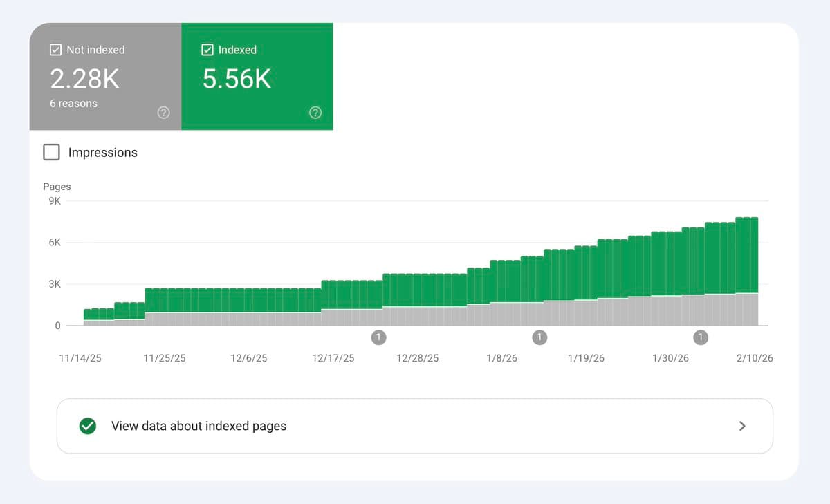Viewport: 830px width, 504px height.
Task: Open annotation marker after 1/30/26
Action: (701, 337)
